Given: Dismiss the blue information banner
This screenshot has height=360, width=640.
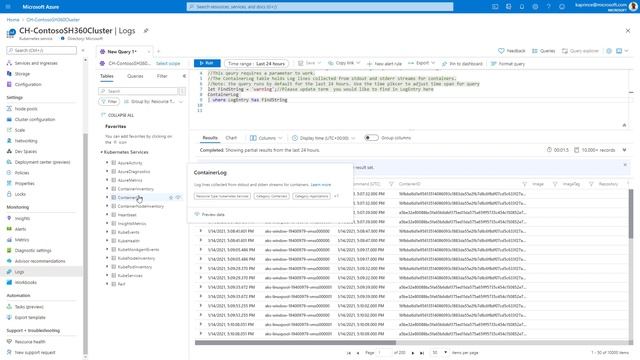Looking at the screenshot, I should [x=625, y=165].
